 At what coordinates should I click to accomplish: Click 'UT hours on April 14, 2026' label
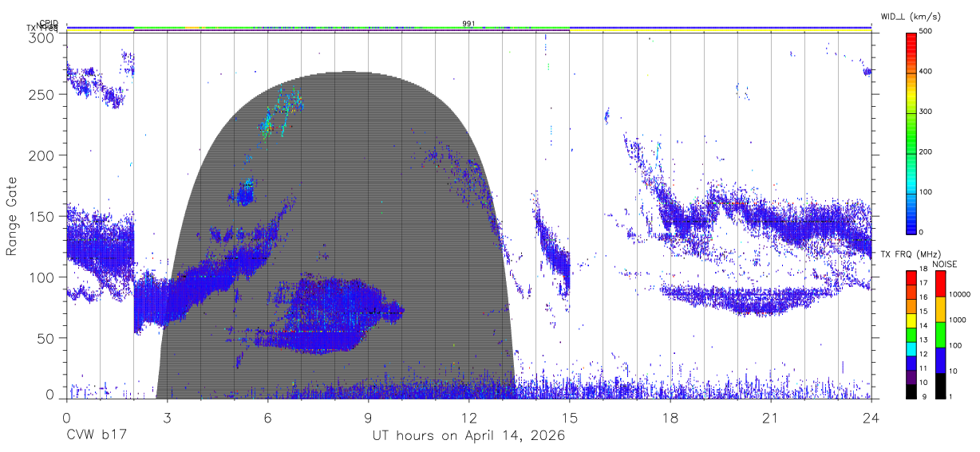(468, 435)
